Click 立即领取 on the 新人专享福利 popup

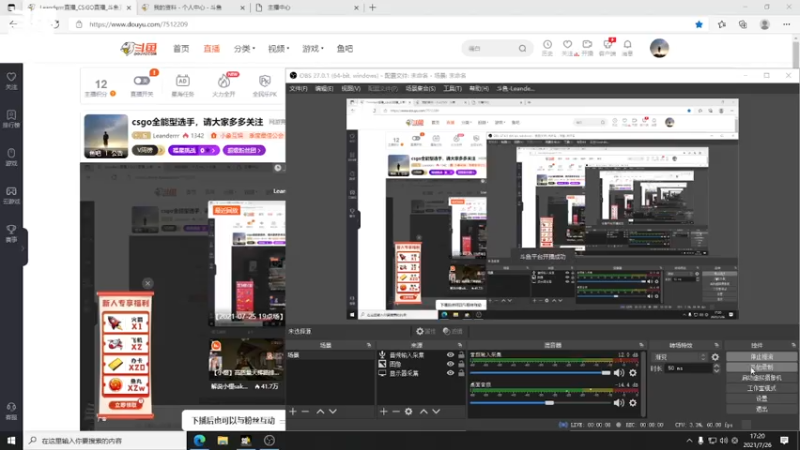(125, 405)
